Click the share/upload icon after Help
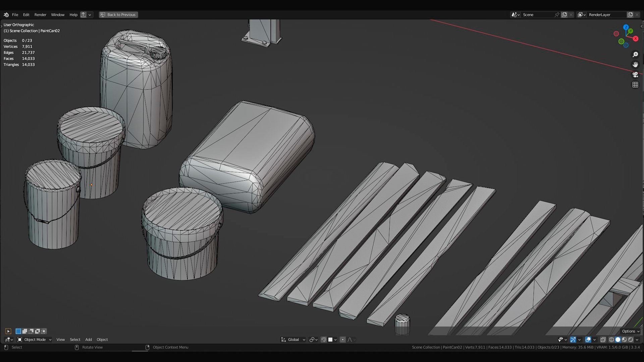Screen dimensions: 644x362 tap(84, 15)
